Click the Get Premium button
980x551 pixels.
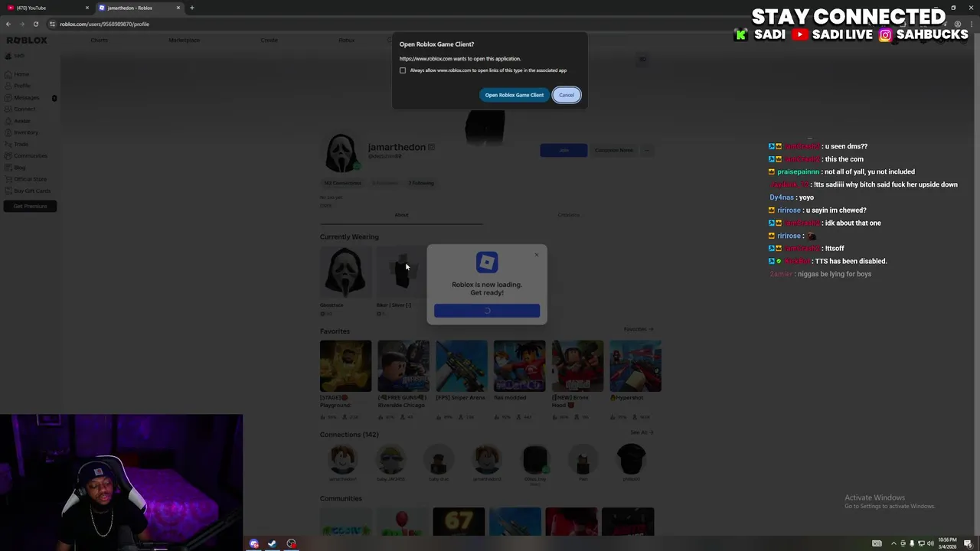coord(30,206)
